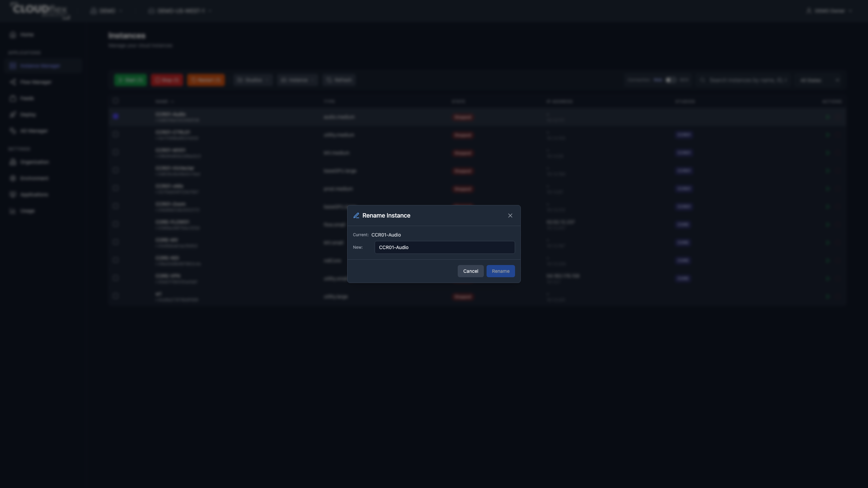Click the red Stop button
This screenshot has height=488, width=868.
click(167, 80)
